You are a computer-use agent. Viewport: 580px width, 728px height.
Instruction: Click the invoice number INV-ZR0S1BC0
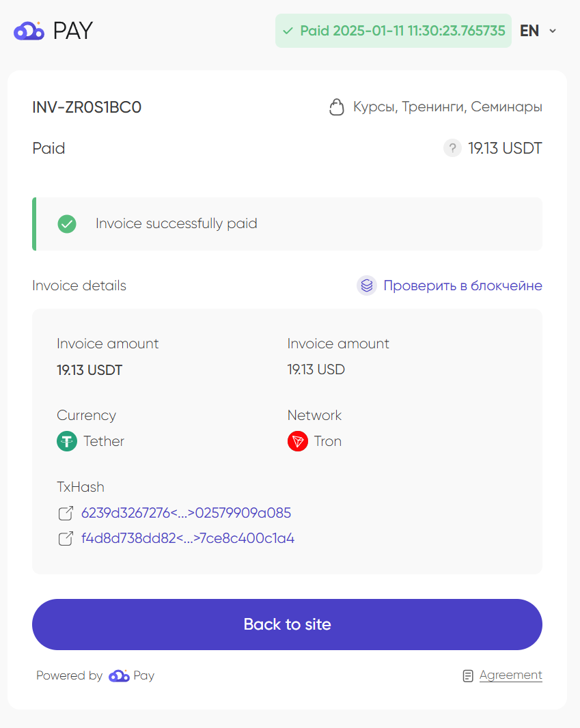pos(87,107)
